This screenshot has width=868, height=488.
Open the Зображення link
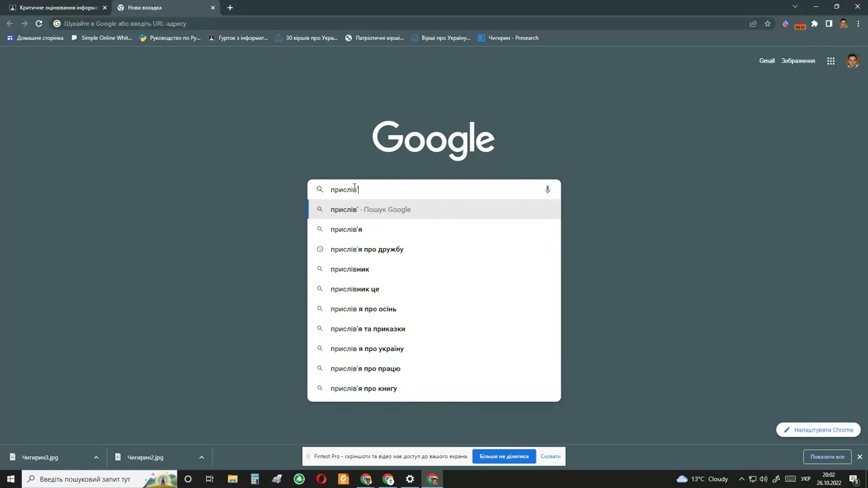pyautogui.click(x=798, y=61)
